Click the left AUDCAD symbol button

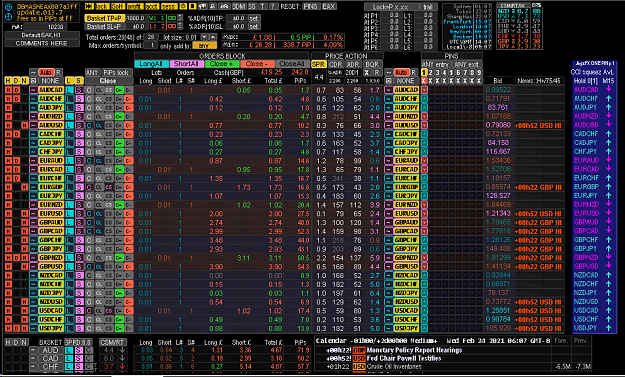[51, 90]
